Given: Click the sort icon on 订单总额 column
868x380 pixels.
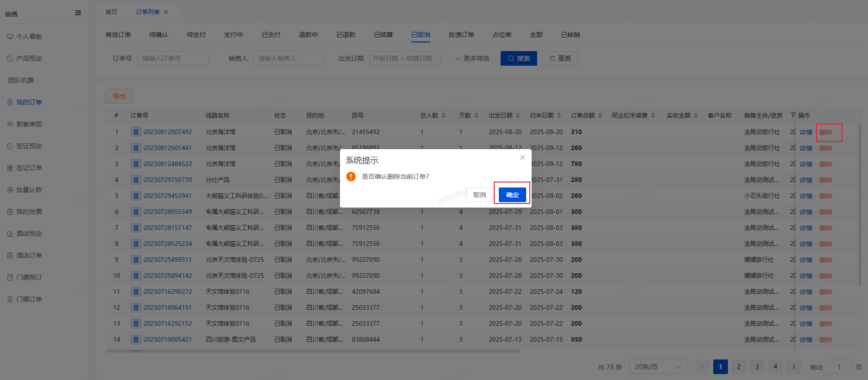Looking at the screenshot, I should point(600,115).
